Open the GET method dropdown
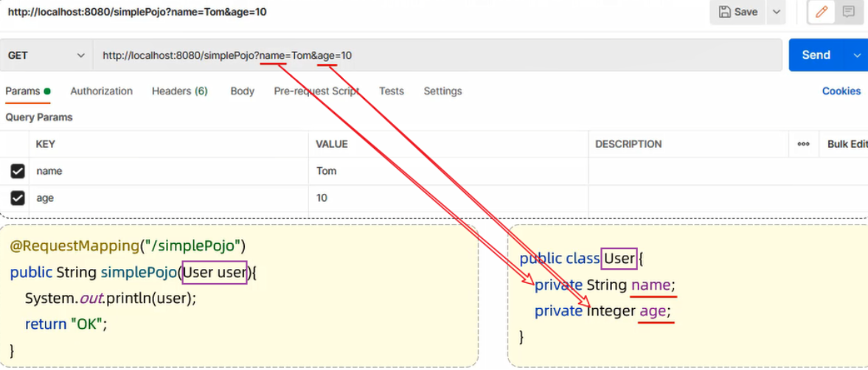 (46, 55)
